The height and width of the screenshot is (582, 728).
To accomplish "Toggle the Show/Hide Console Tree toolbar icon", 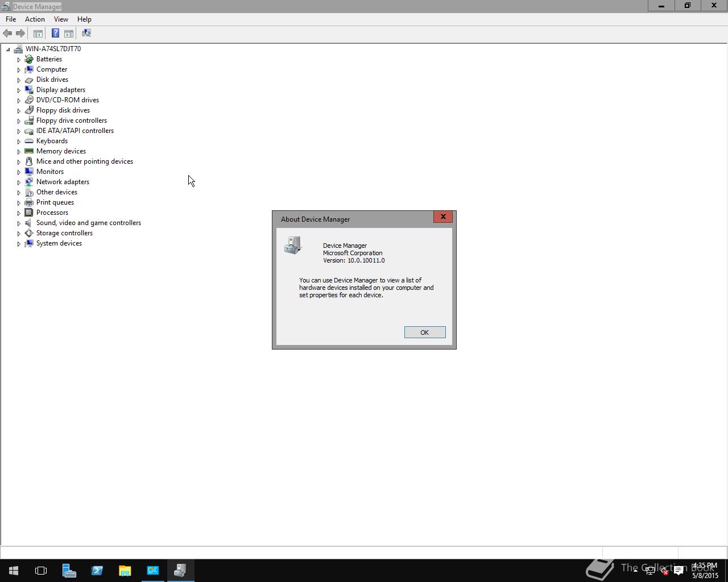I will coord(38,34).
